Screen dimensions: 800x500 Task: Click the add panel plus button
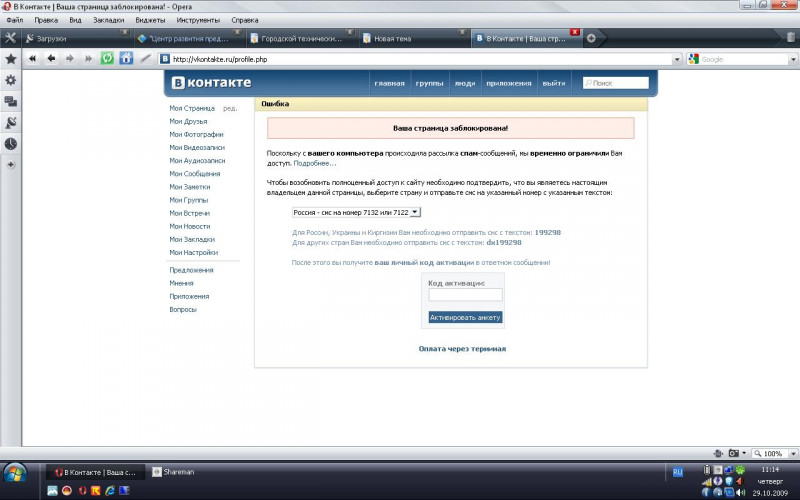[x=11, y=165]
